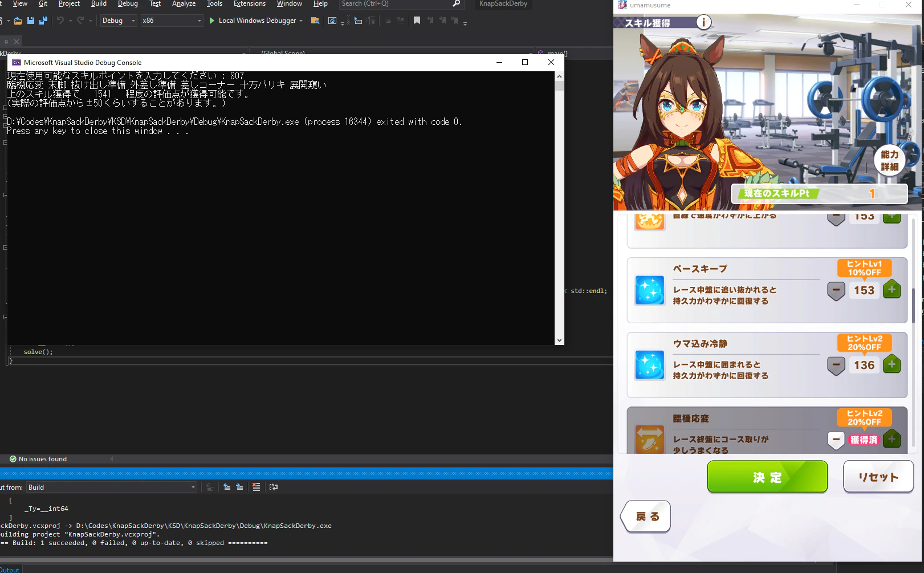
Task: Increase ウマ込み冷静 skill with green plus
Action: point(892,365)
